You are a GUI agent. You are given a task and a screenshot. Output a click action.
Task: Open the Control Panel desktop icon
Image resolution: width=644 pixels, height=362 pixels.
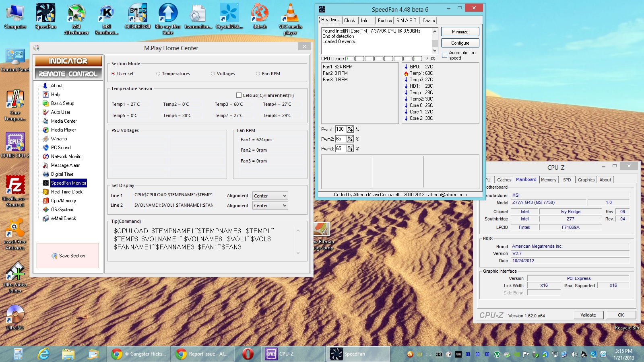[15, 60]
